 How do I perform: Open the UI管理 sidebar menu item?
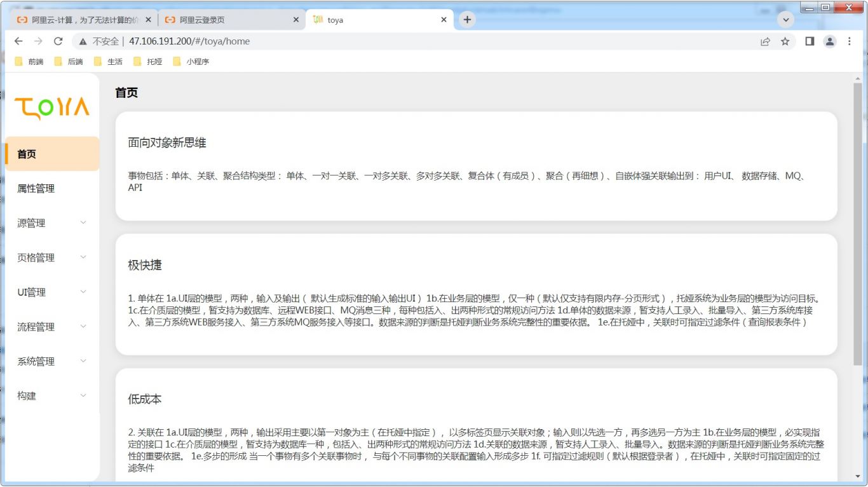[52, 292]
